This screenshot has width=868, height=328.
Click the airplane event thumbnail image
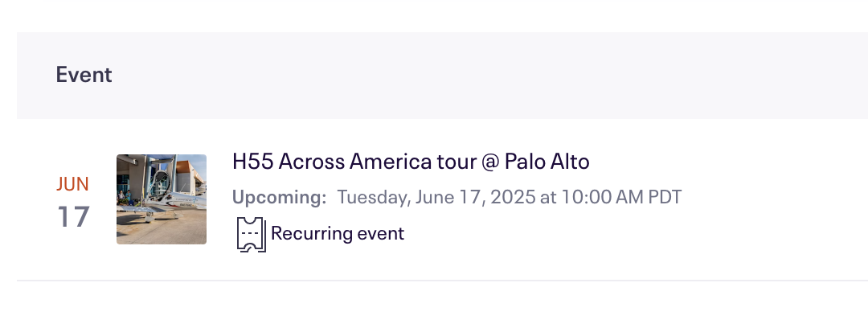[161, 199]
